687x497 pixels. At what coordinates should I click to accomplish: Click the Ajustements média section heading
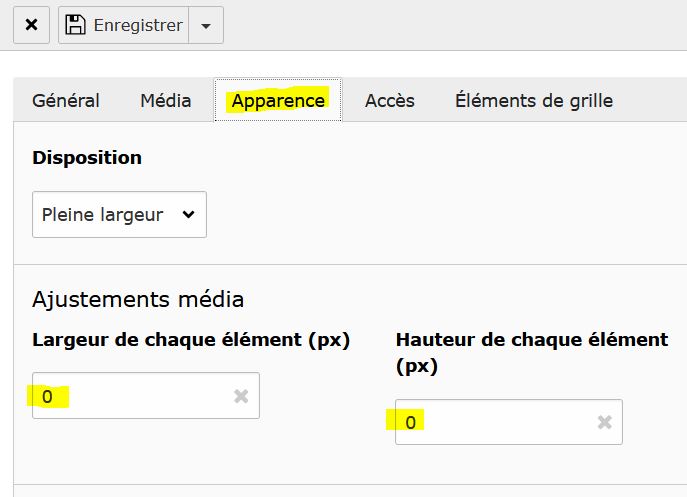point(138,299)
